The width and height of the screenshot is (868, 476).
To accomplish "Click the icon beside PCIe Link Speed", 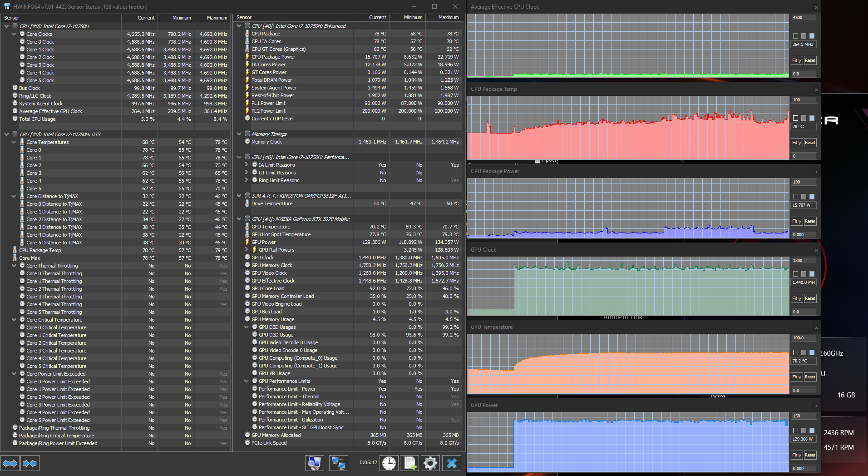I will click(247, 443).
